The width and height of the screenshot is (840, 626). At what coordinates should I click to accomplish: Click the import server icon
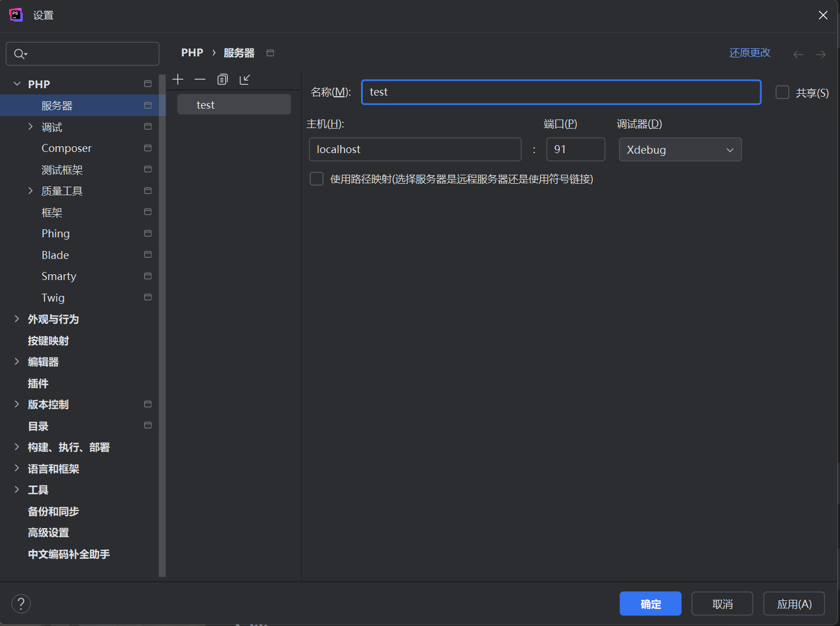click(x=245, y=79)
